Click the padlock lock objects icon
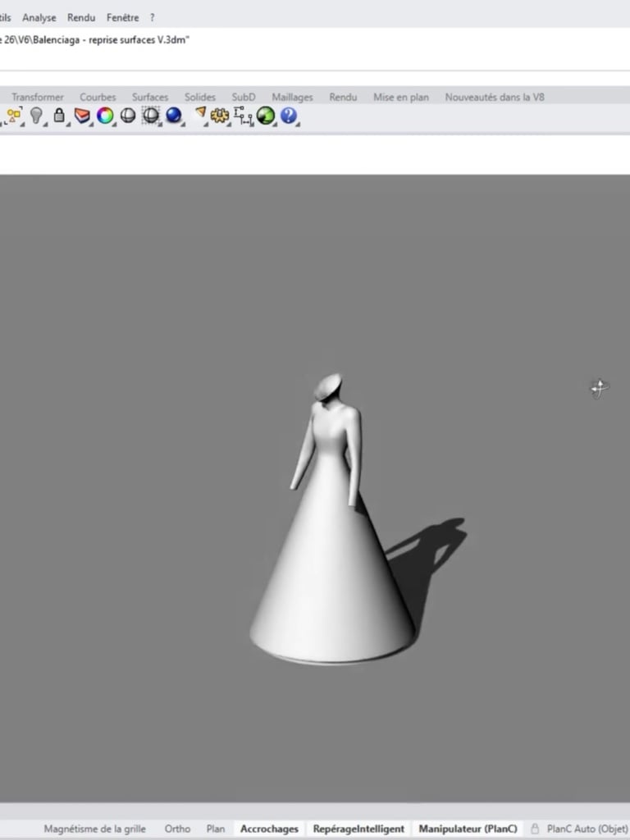630x840 pixels. coord(59,115)
